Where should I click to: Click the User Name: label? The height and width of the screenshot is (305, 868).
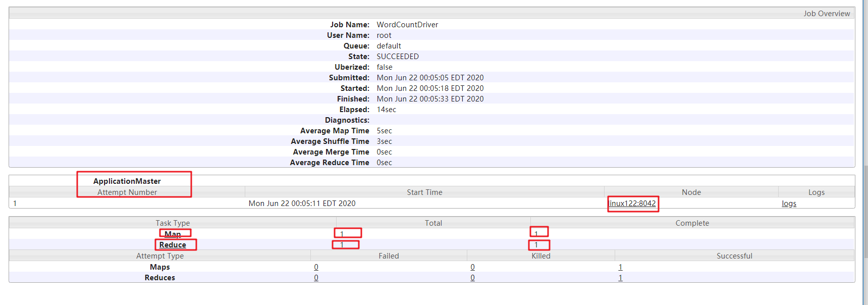[348, 35]
